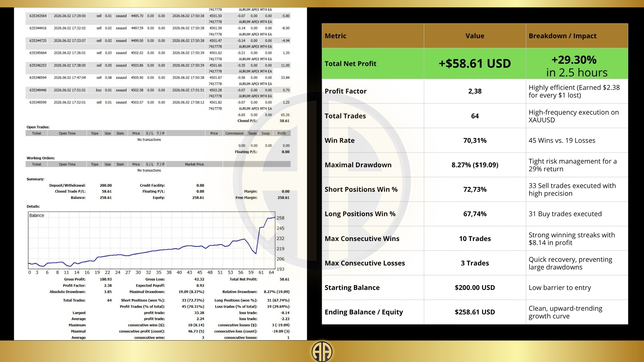Click "Low barrier to entry" text
Viewport: 644px width, 362px height.
coord(560,288)
